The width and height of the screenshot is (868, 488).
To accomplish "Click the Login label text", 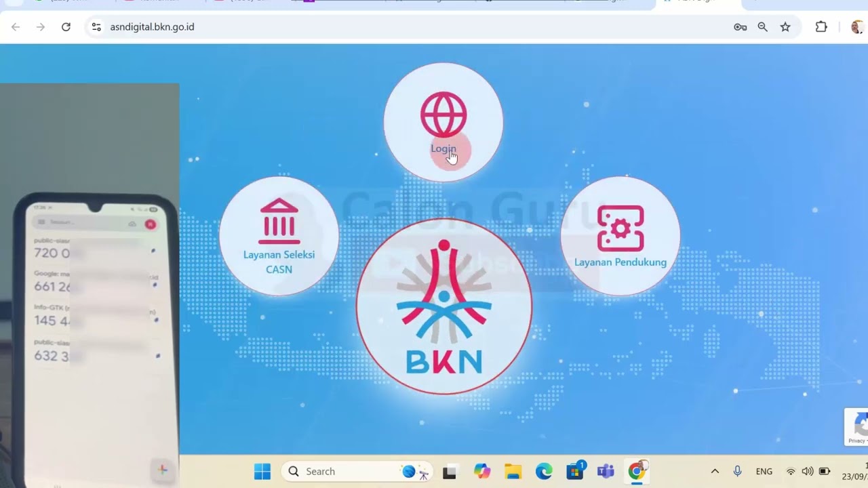I will [443, 148].
